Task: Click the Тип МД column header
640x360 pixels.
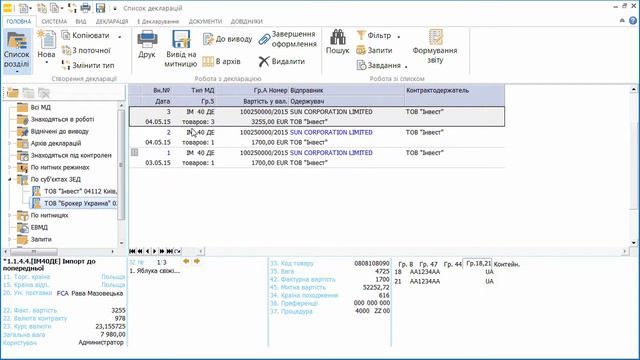Action: click(202, 90)
